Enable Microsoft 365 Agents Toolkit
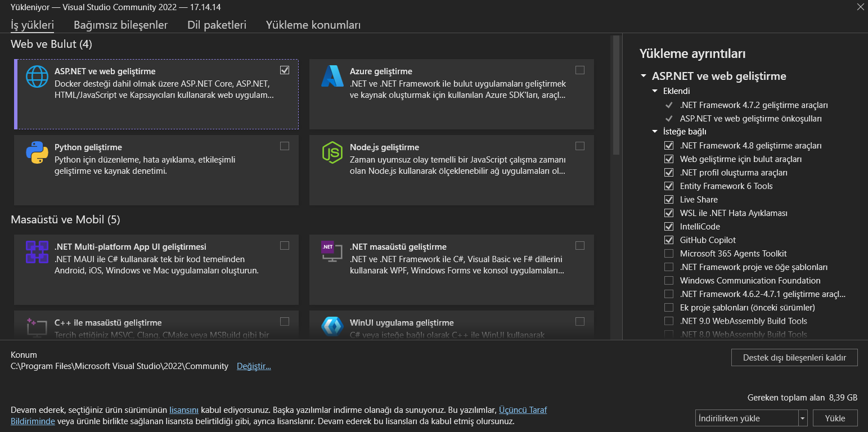 click(669, 254)
